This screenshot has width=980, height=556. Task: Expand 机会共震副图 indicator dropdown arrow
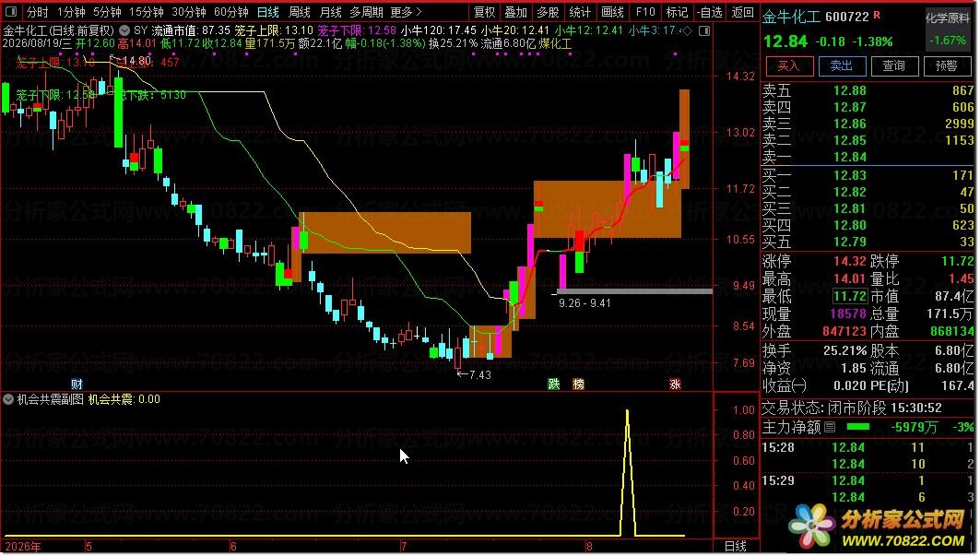8,399
